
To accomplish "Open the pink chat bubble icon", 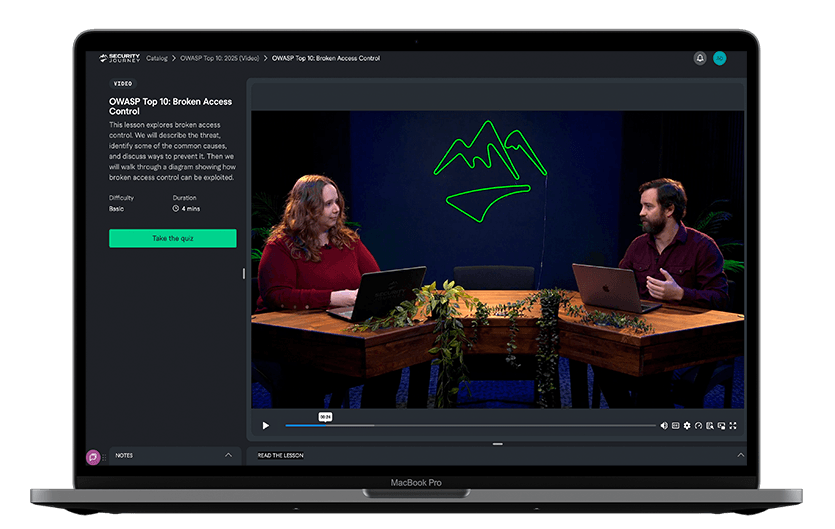I will [93, 457].
